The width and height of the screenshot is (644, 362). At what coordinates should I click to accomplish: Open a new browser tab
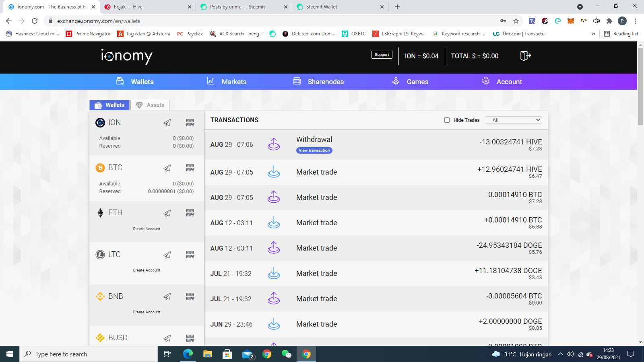397,7
